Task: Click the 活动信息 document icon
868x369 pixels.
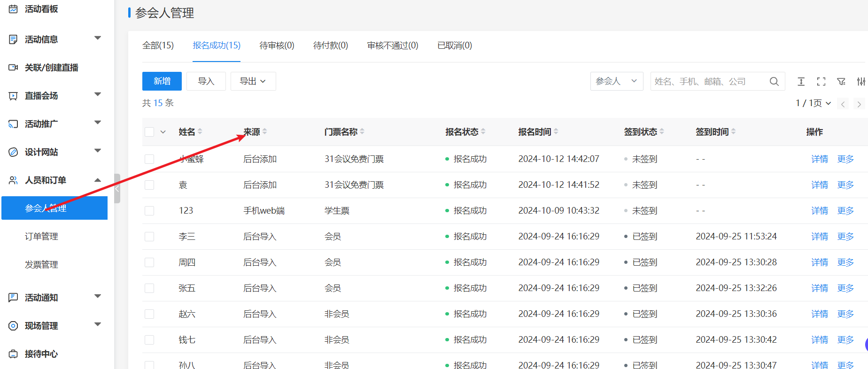Action: pyautogui.click(x=13, y=39)
